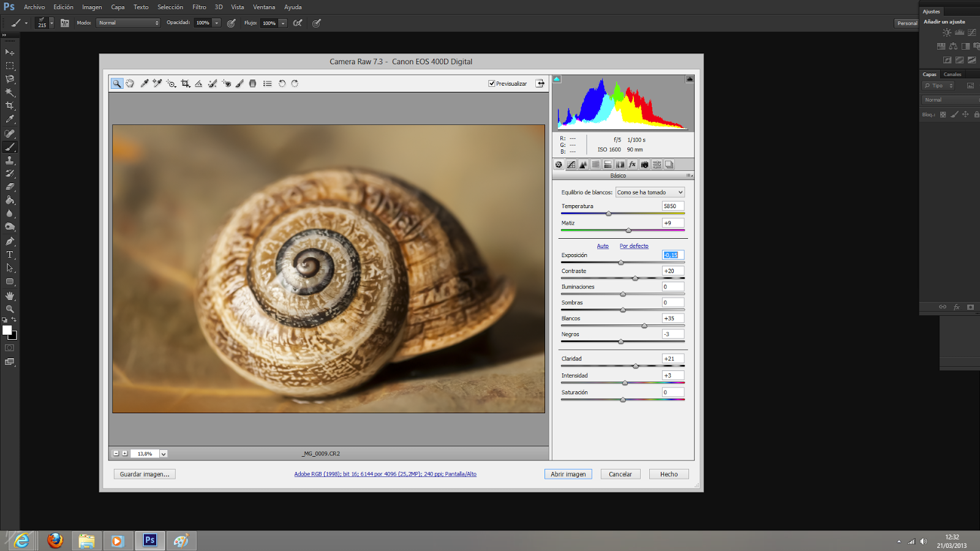Open the Modo blending dropdown in options bar
The height and width of the screenshot is (551, 980).
tap(129, 23)
